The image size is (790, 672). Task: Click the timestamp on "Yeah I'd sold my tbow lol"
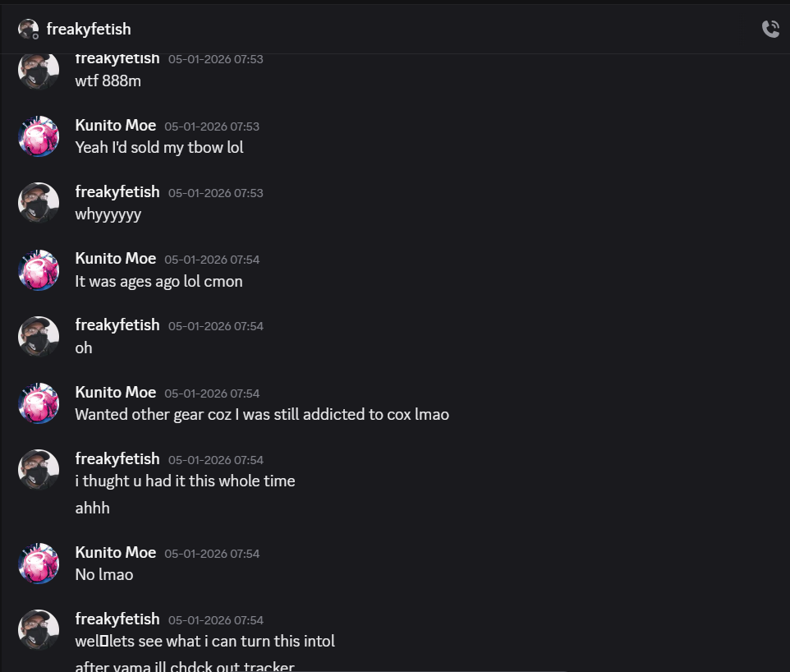[x=212, y=126]
